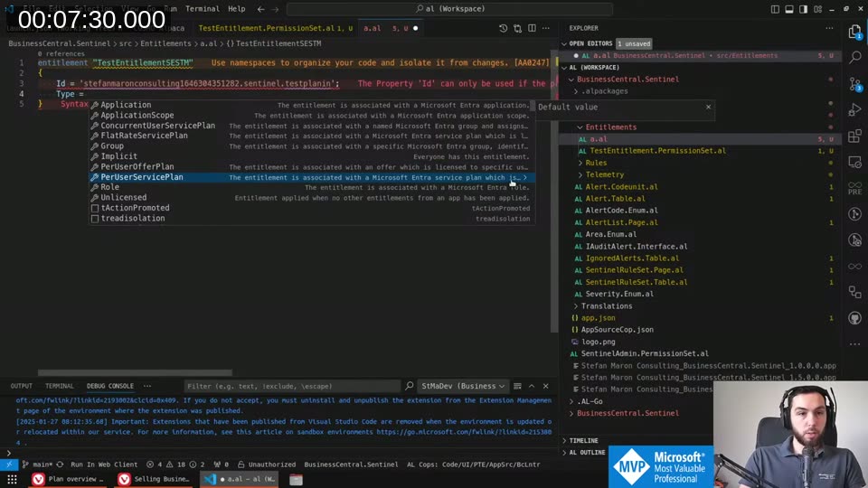This screenshot has height=488, width=868.
Task: Toggle primary side bar layout icon
Action: [x=775, y=9]
